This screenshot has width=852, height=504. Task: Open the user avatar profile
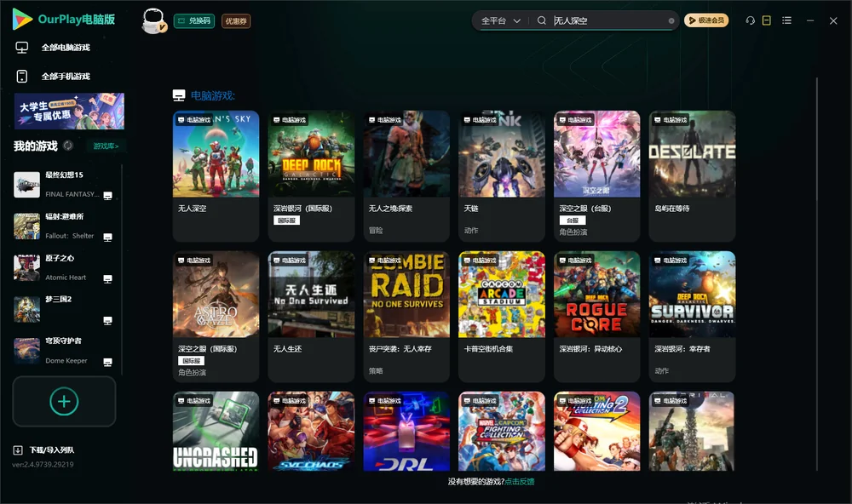click(153, 21)
